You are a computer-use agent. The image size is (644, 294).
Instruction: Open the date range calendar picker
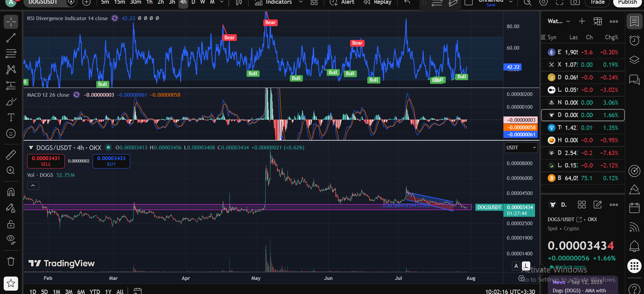(x=138, y=291)
